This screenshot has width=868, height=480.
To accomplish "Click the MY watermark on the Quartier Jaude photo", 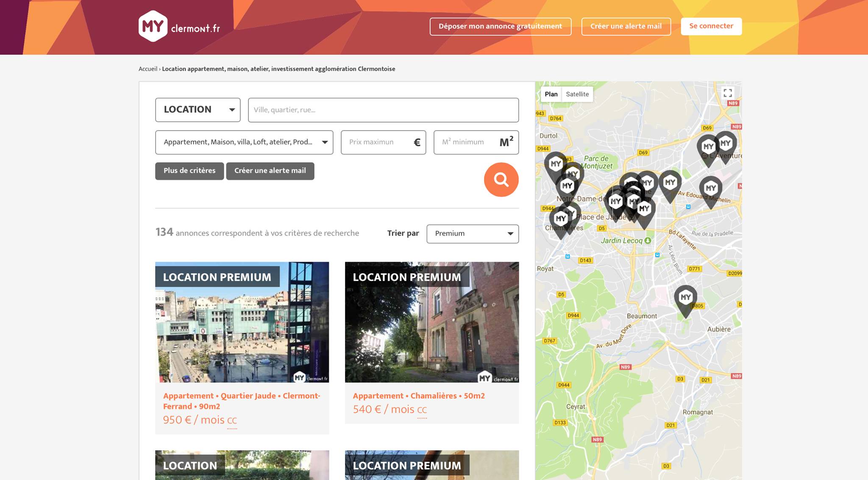I will 311,377.
